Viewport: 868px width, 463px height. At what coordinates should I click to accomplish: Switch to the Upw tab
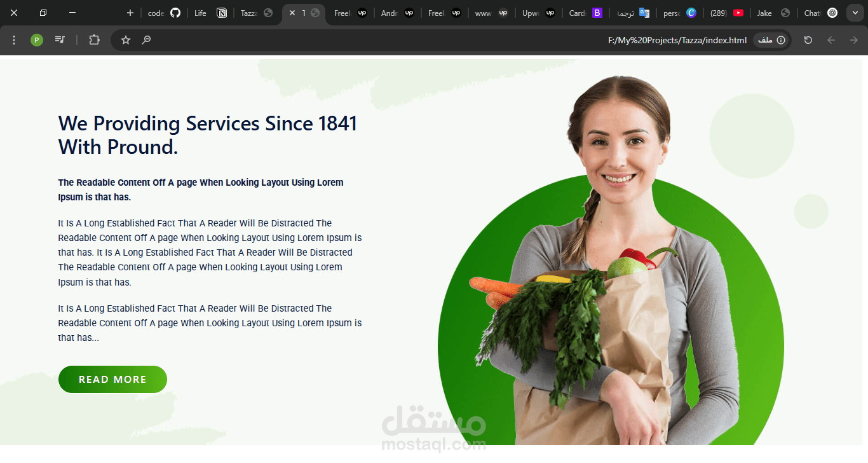(539, 13)
